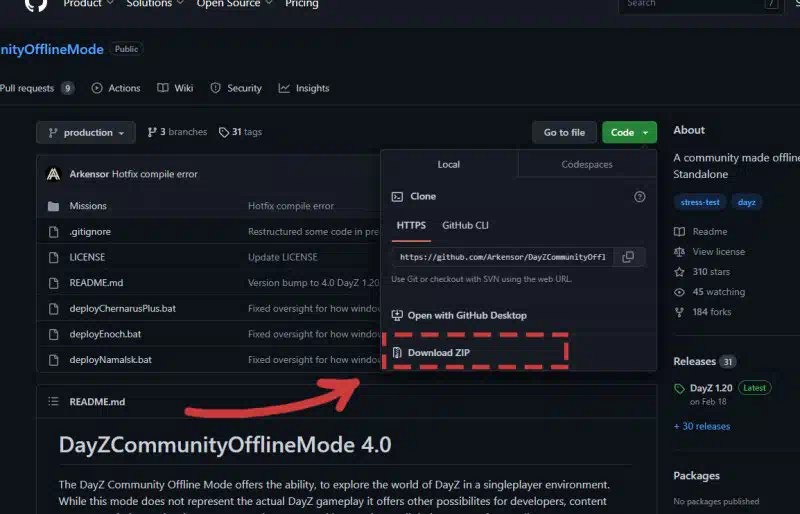
Task: Open the production branch selector
Action: coord(86,133)
